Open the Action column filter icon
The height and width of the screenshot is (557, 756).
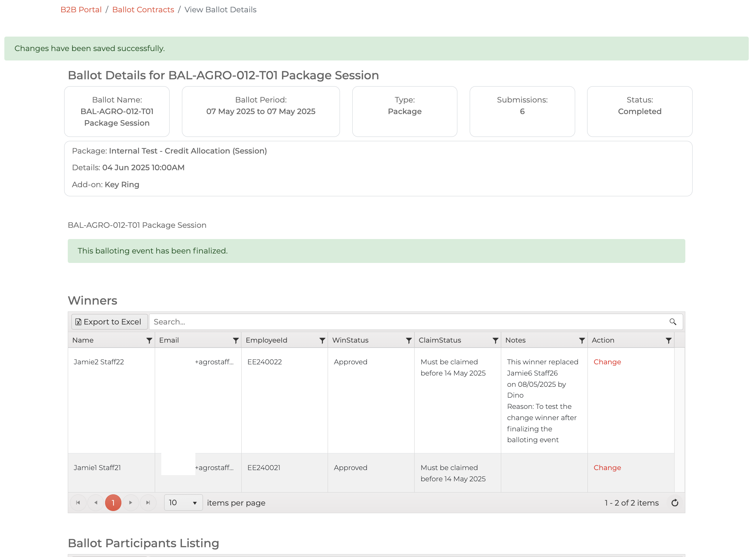[x=668, y=340]
